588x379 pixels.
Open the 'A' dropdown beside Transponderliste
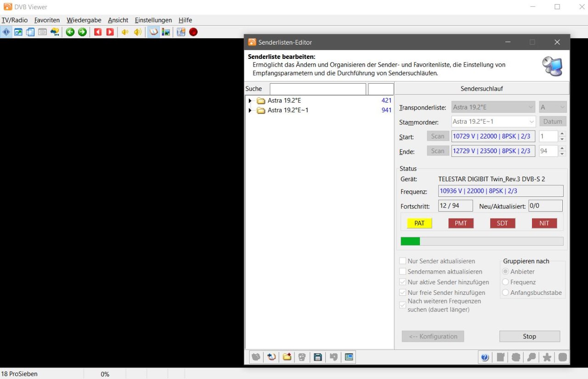click(x=553, y=107)
